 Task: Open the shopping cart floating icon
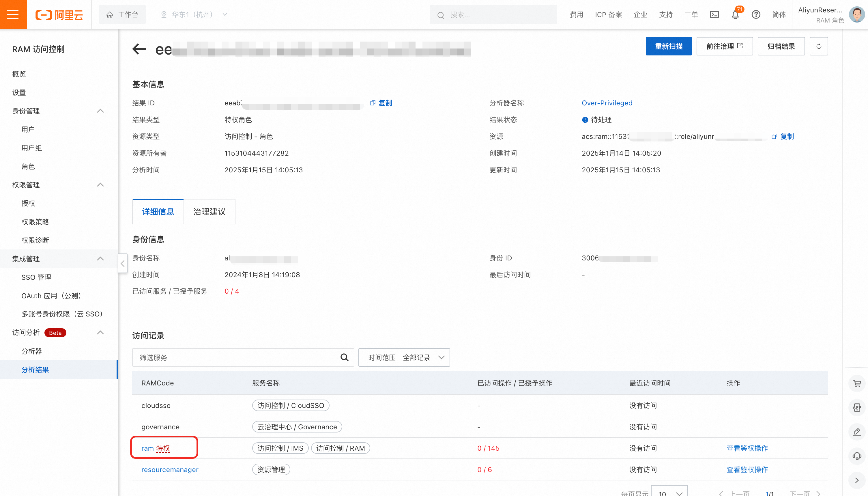[x=857, y=384]
